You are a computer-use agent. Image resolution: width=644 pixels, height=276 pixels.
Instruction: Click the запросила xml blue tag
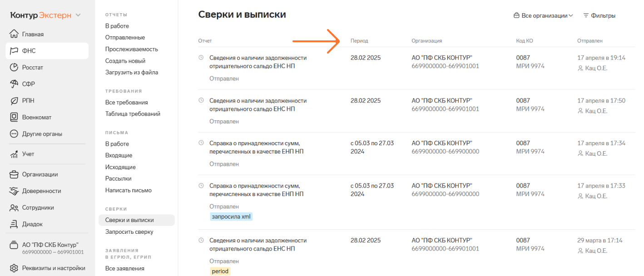tap(231, 217)
